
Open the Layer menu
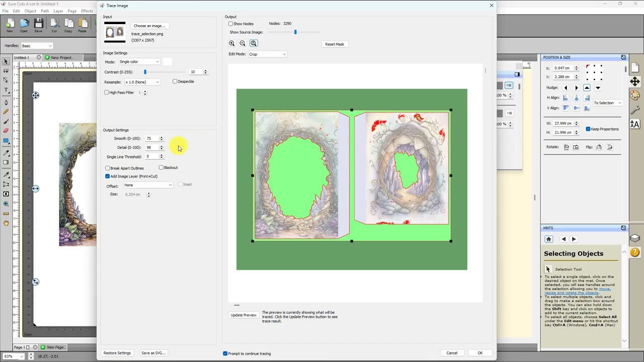[x=58, y=11]
